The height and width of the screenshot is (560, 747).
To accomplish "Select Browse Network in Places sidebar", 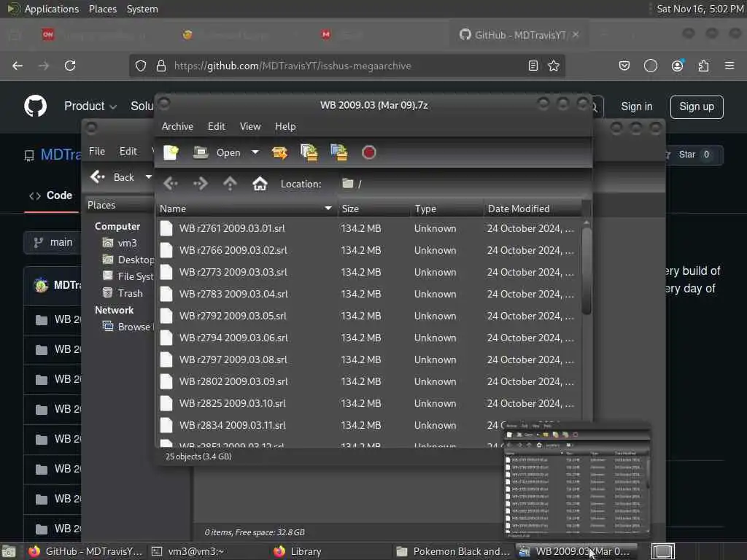I will 127,327.
